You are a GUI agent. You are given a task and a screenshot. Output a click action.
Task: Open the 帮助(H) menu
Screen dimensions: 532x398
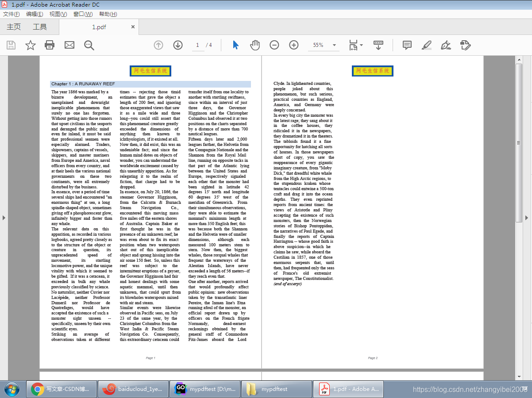108,14
